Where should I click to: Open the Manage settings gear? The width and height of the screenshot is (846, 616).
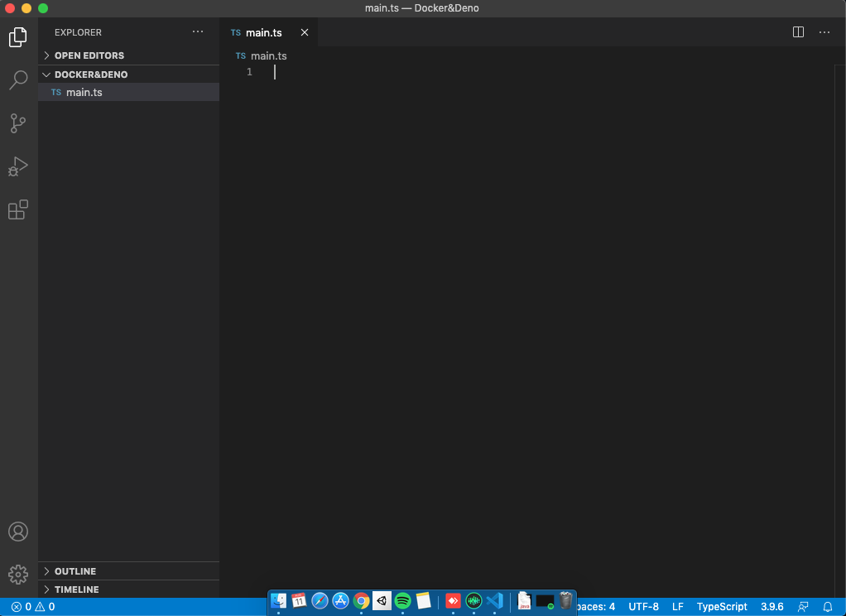(18, 574)
